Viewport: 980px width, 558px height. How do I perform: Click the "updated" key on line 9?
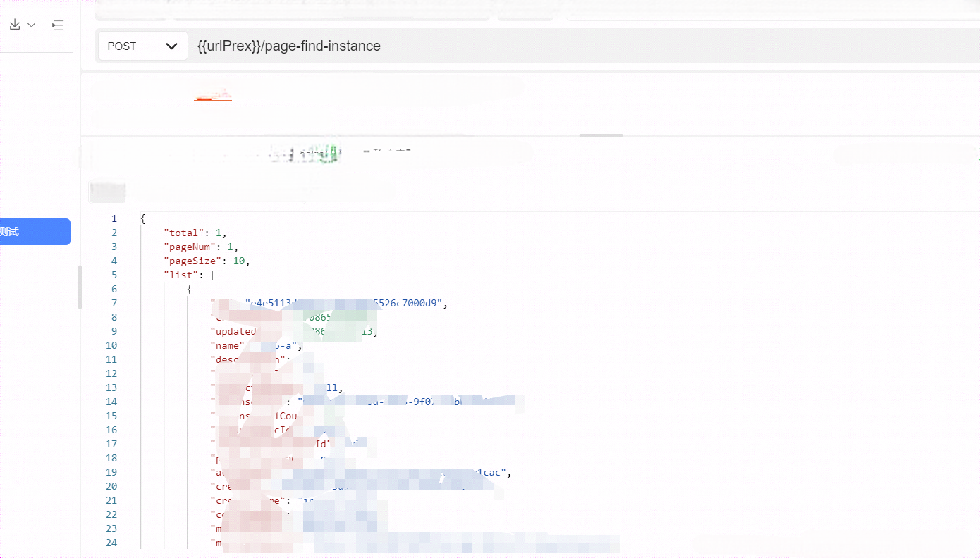[235, 331]
